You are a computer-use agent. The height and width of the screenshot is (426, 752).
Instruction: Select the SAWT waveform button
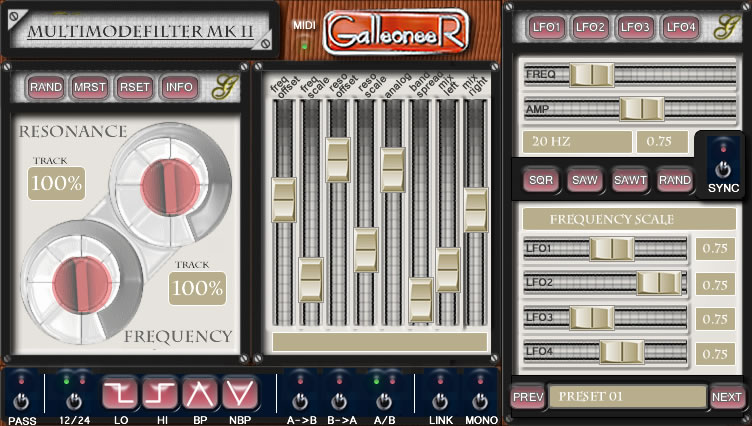[630, 180]
